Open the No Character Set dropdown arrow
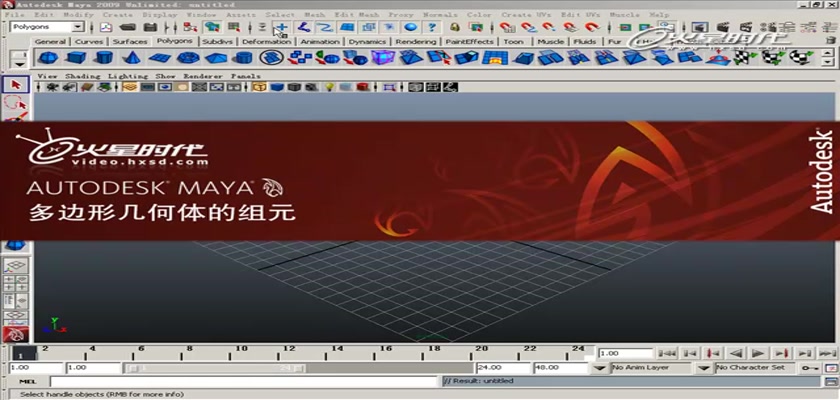840x400 pixels. click(703, 368)
